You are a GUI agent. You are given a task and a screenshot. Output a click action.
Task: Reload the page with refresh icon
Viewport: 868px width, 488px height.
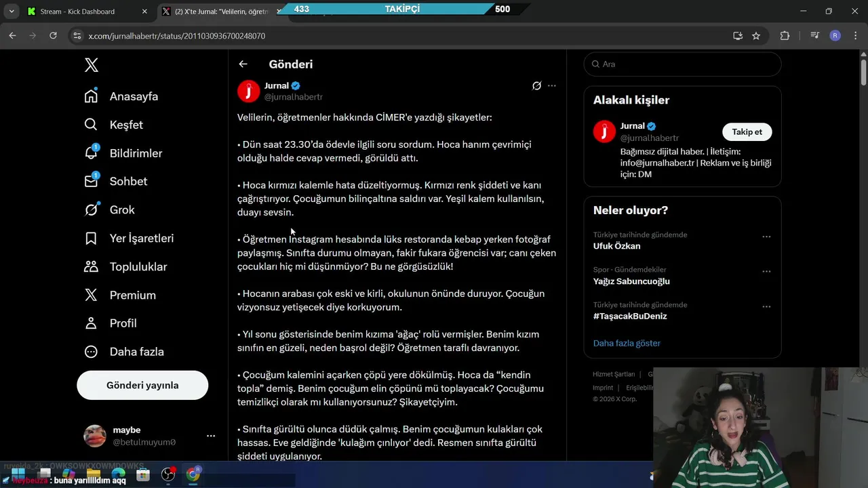click(53, 36)
